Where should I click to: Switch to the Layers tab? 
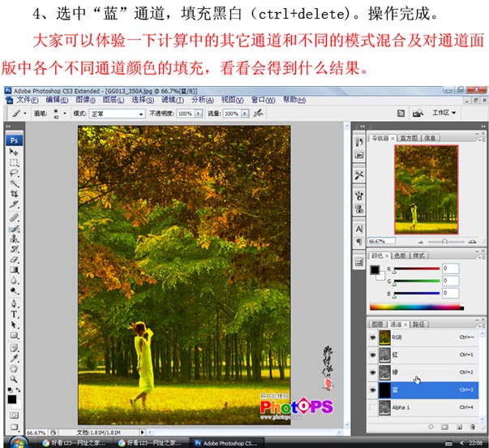(377, 325)
